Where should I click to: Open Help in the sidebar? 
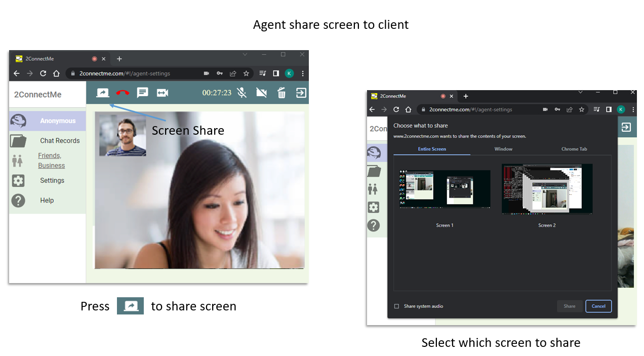point(47,201)
